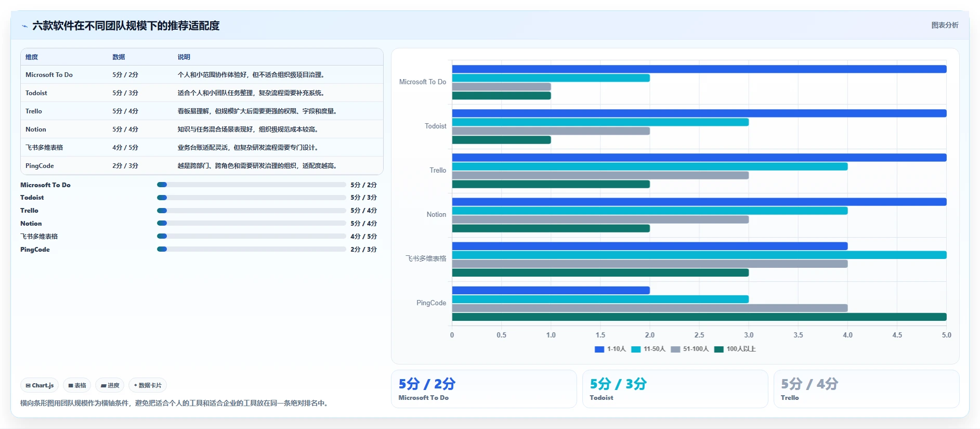Click description 知识与任务混合场景表现好

249,129
